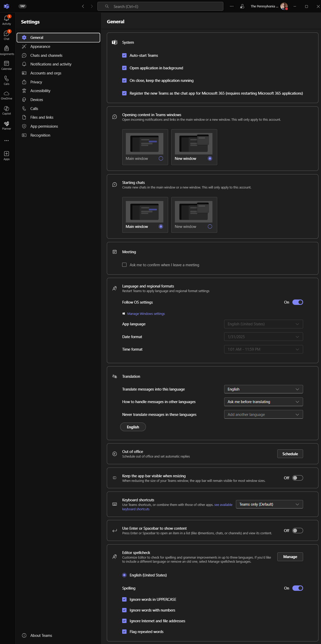Enable Use Enter or Spacebar toggle
Screen dimensions: 321x644
[x=298, y=530]
